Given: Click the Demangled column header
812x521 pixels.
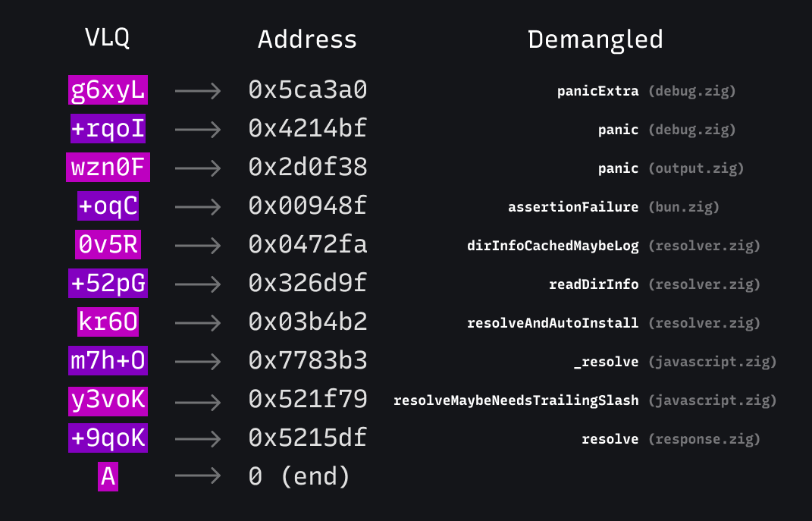Looking at the screenshot, I should [595, 39].
